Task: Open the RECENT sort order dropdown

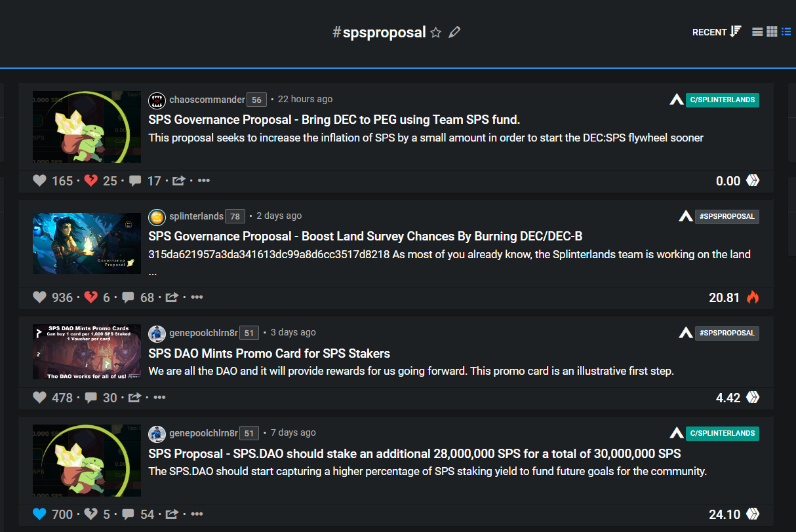Action: point(717,31)
